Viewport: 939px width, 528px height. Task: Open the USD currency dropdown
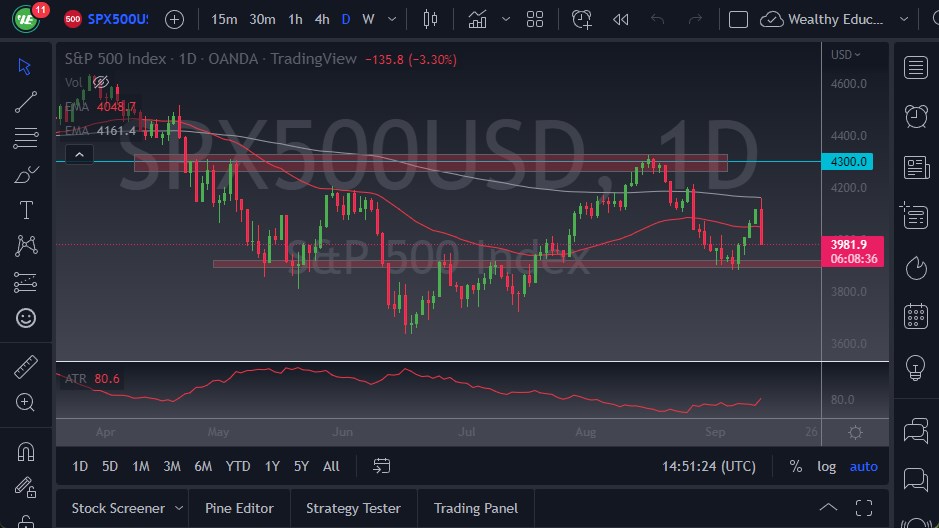[846, 55]
